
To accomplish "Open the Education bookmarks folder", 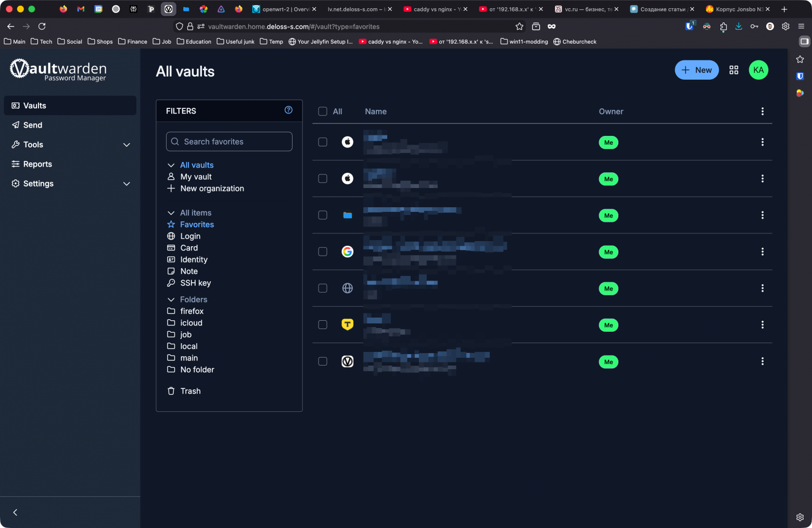I will point(194,42).
